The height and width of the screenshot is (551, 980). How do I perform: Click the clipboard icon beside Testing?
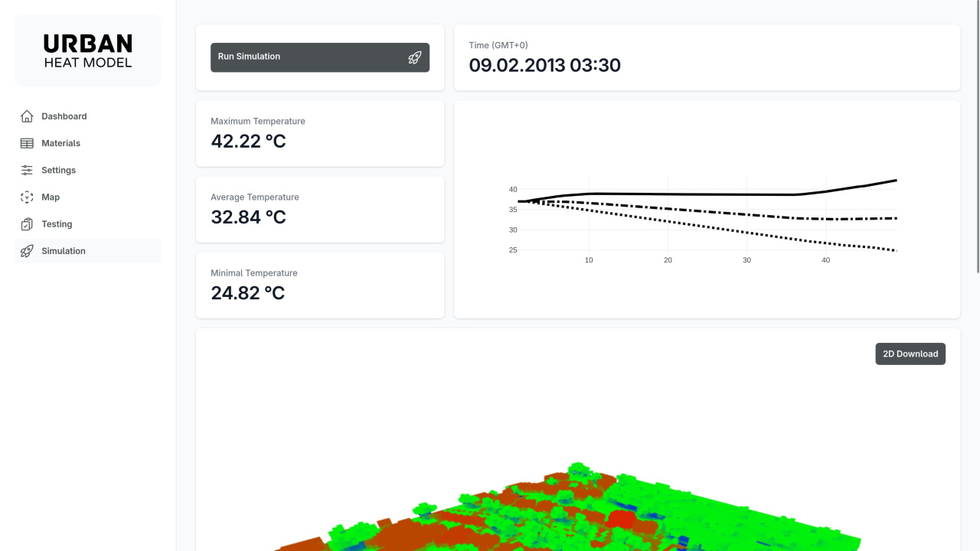click(27, 224)
